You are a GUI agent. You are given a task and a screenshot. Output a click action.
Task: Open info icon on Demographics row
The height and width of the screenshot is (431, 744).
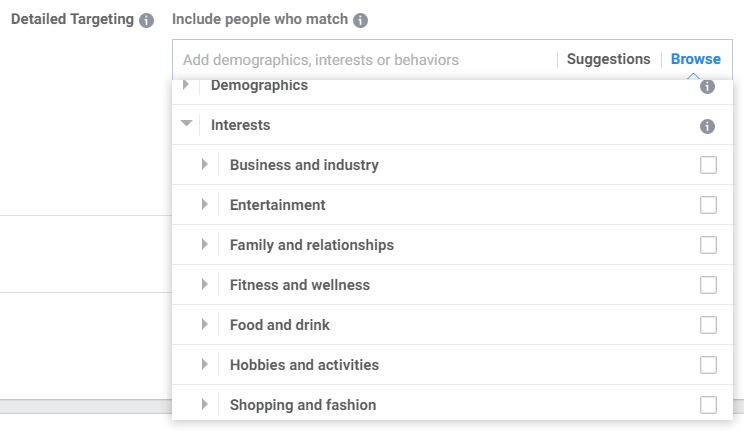coord(707,86)
